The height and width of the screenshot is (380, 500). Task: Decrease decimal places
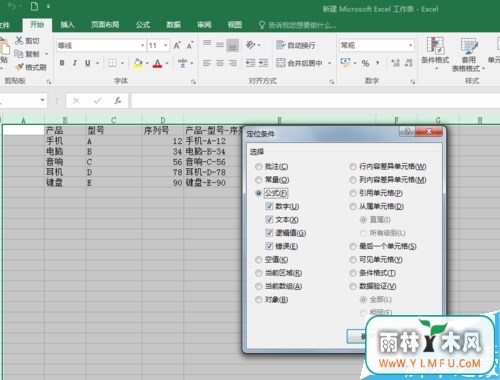(408, 63)
